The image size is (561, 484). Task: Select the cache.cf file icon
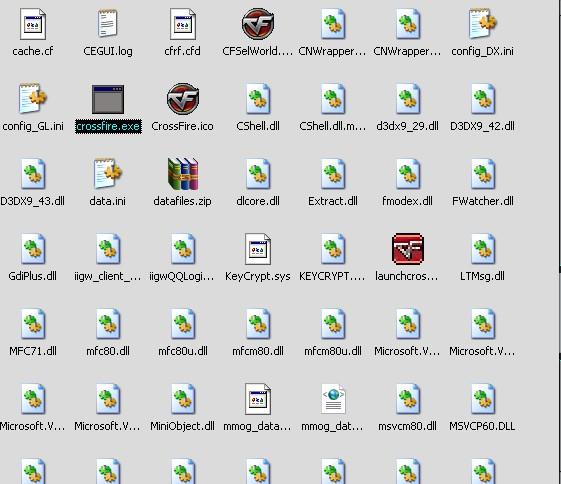coord(33,24)
